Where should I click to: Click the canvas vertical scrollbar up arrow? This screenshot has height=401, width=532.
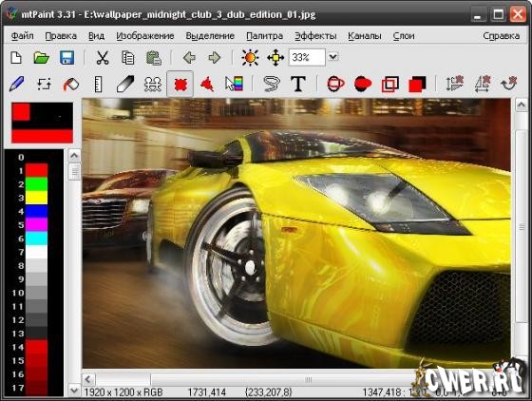coord(522,105)
